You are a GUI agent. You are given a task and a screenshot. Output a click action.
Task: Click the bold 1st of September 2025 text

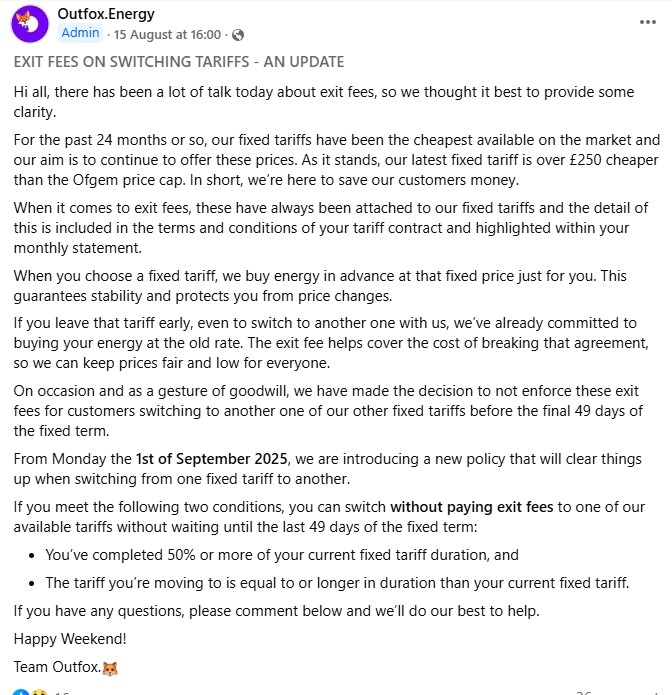211,459
